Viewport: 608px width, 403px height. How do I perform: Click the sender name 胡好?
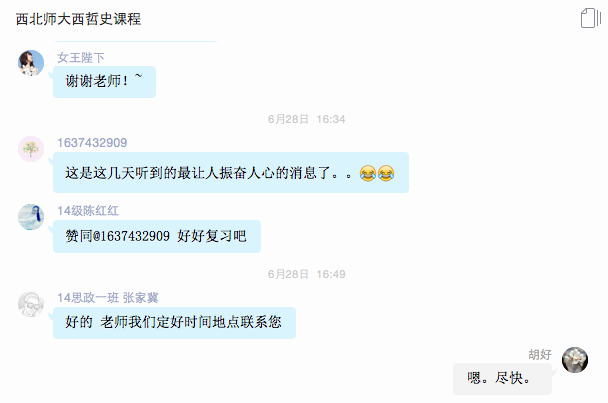tap(540, 354)
